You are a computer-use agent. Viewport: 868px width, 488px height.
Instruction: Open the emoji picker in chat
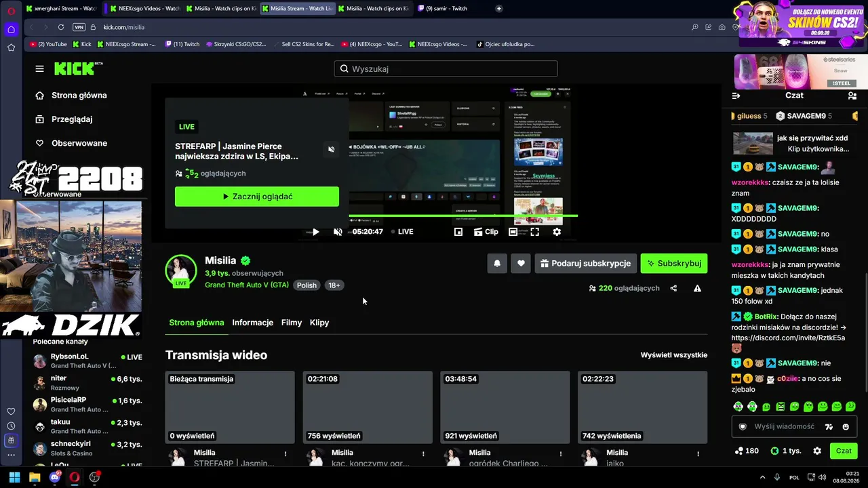point(846,426)
